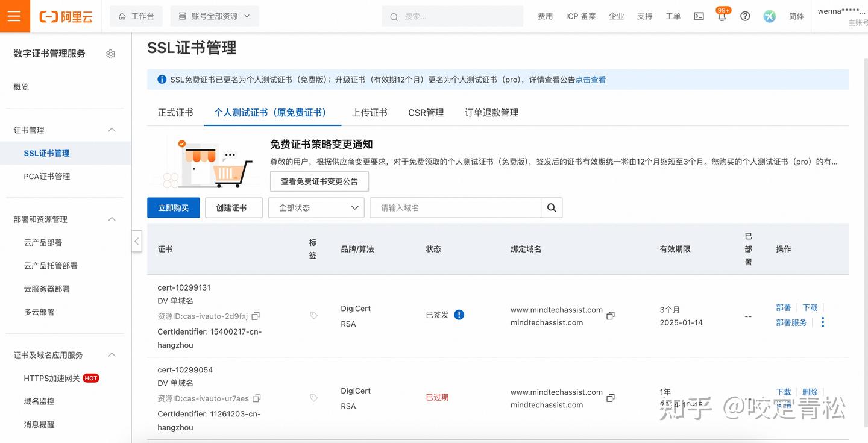Open 支持 in top navigation

[x=645, y=16]
